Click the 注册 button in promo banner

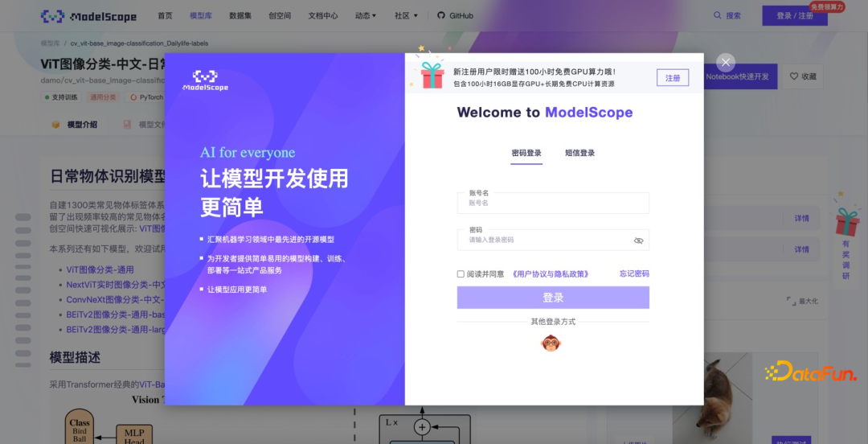coord(673,78)
